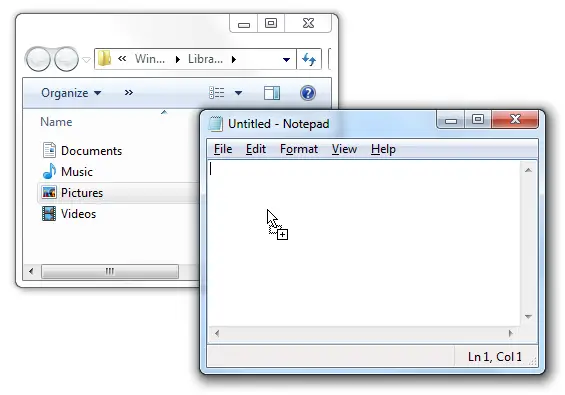Viewport: 565px width, 395px height.
Task: Click the Help question mark icon
Action: click(x=308, y=93)
